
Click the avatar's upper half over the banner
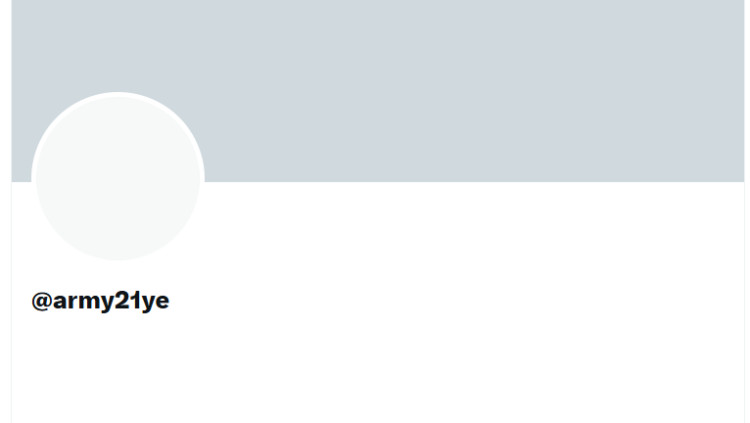(x=118, y=139)
